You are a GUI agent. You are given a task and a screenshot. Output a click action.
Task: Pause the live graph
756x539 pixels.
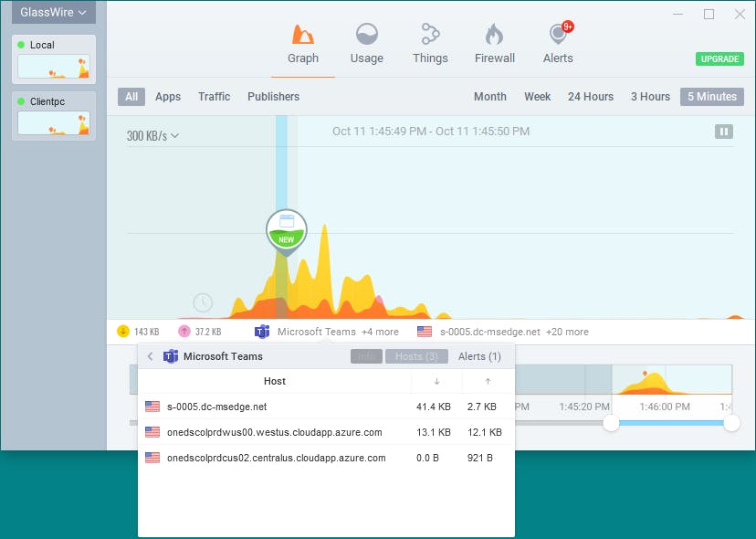(724, 132)
